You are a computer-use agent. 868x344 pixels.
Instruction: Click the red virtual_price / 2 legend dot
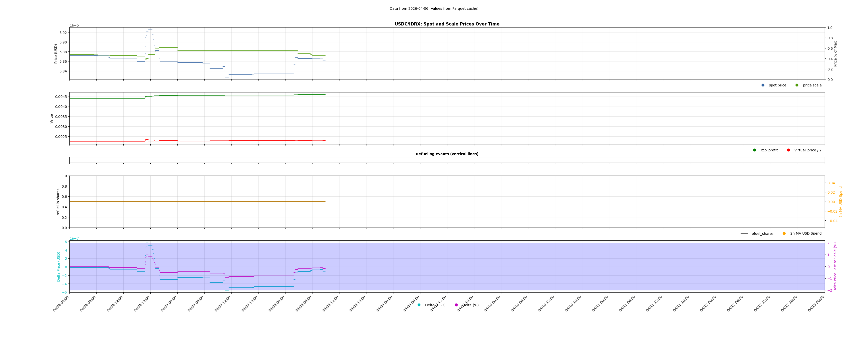[x=789, y=150]
